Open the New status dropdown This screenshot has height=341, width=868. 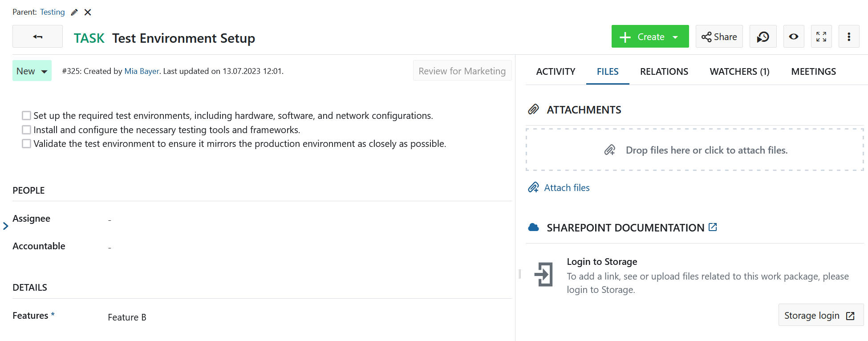32,71
